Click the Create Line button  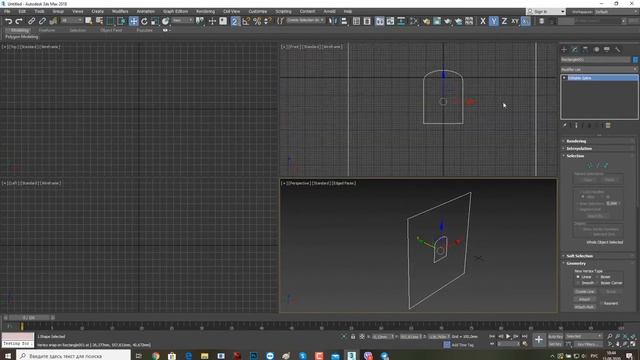pyautogui.click(x=584, y=292)
